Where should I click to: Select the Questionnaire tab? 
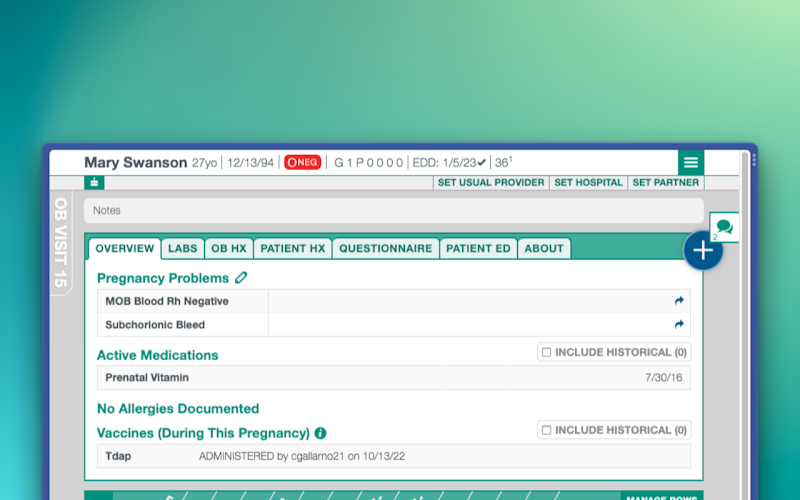click(386, 248)
